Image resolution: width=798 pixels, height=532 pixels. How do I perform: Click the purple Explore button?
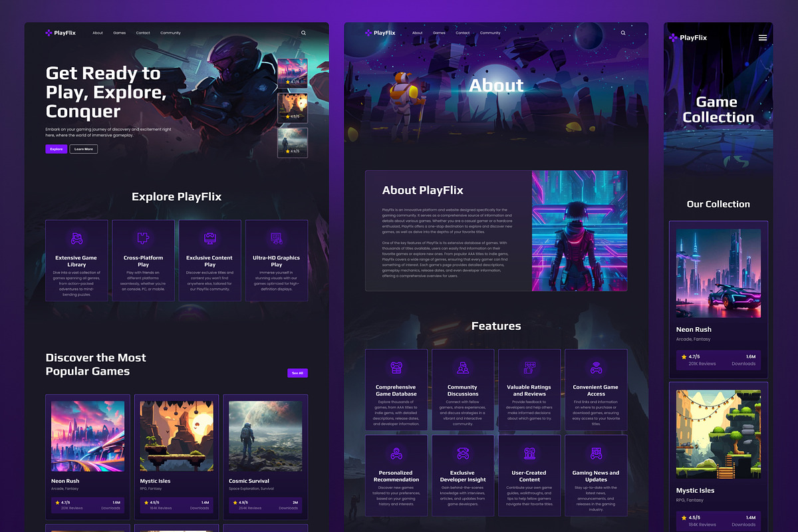(57, 149)
